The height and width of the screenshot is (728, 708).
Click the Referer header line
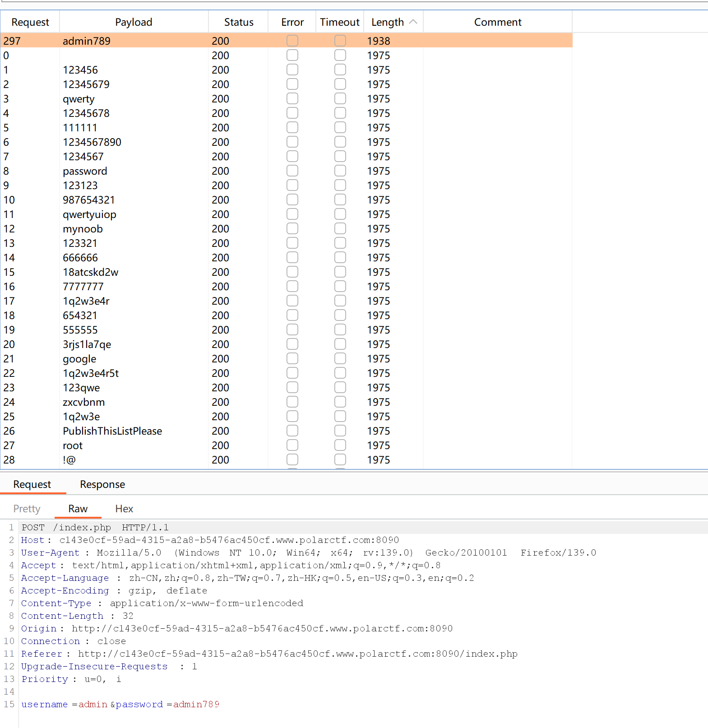[269, 654]
